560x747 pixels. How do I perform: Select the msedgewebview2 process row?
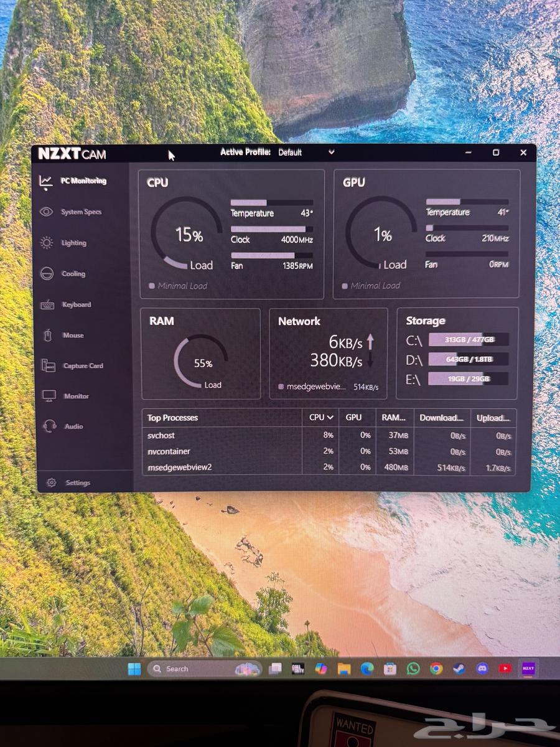[329, 467]
